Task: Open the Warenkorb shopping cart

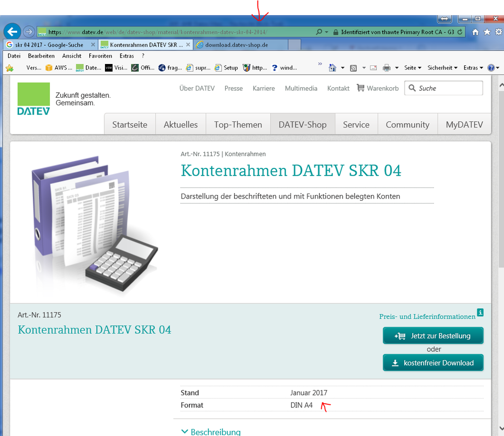Action: click(377, 88)
